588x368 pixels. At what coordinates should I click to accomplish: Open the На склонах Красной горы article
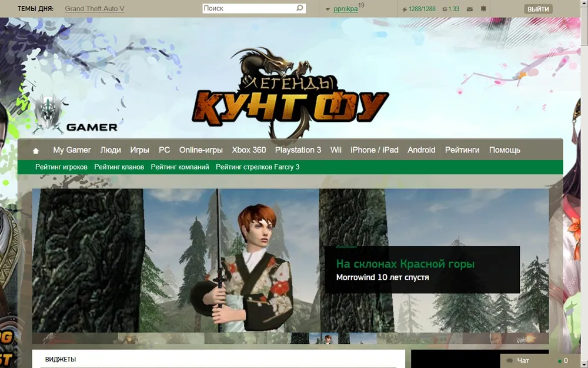point(405,264)
